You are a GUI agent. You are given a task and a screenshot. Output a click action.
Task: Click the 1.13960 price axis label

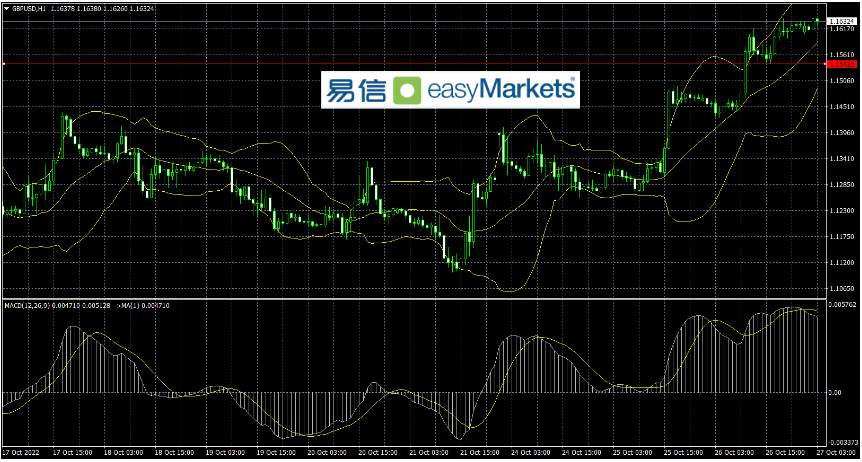coord(841,133)
